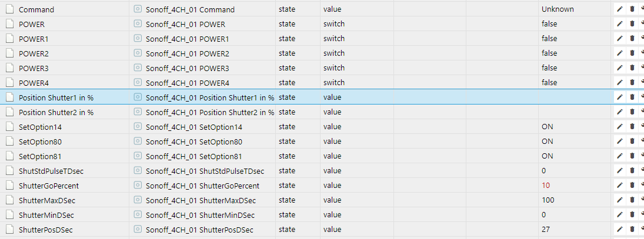Delete ShutterPosDSec with its trash icon
This screenshot has height=239, width=644.
[632, 230]
